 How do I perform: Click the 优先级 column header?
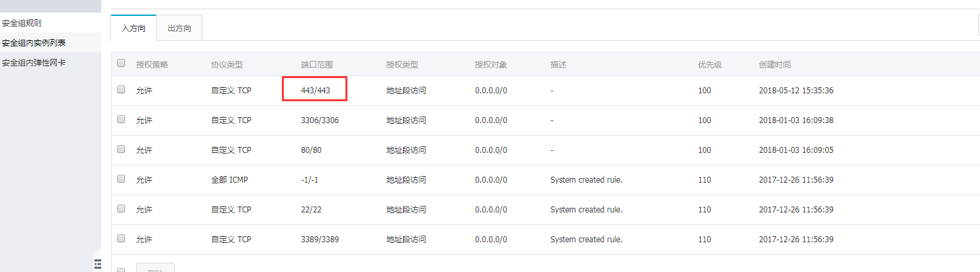point(709,65)
